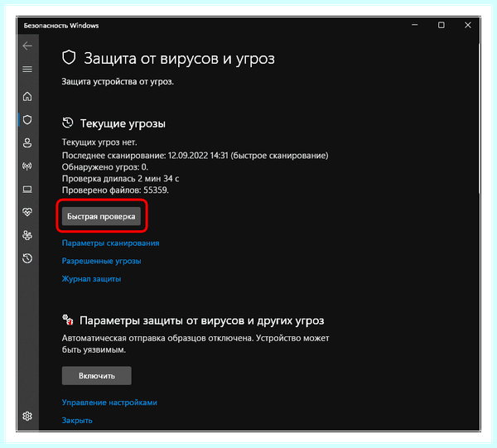Click the Текущие угрозы heading
The image size is (497, 448).
[x=123, y=123]
